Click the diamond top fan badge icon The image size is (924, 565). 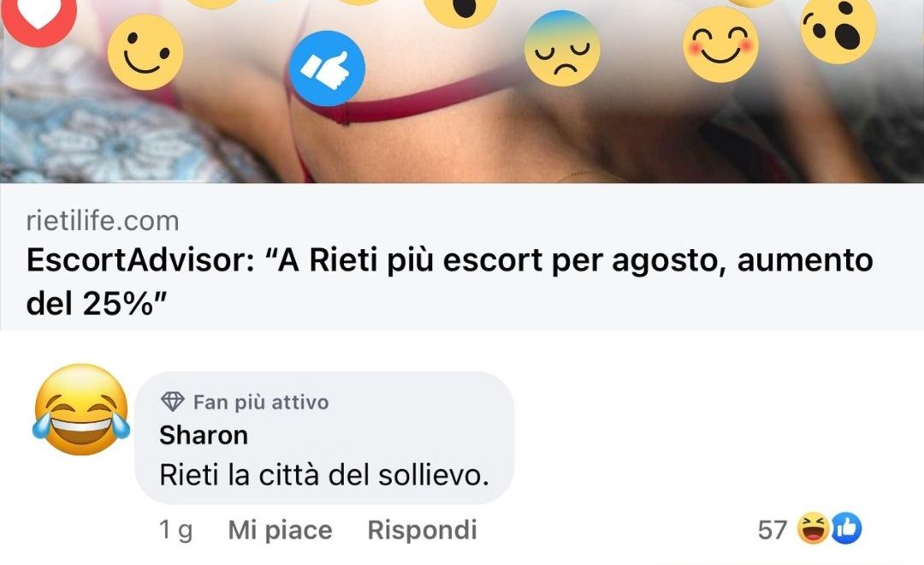point(172,401)
